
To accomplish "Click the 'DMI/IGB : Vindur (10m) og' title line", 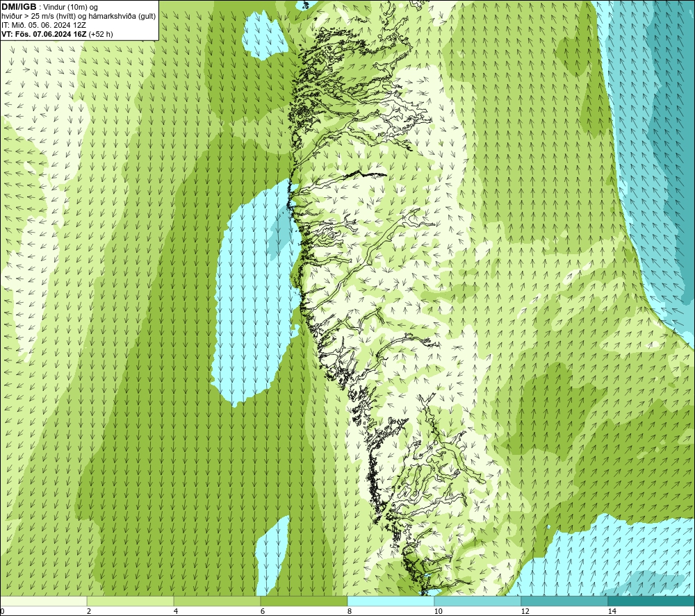I will pos(49,7).
